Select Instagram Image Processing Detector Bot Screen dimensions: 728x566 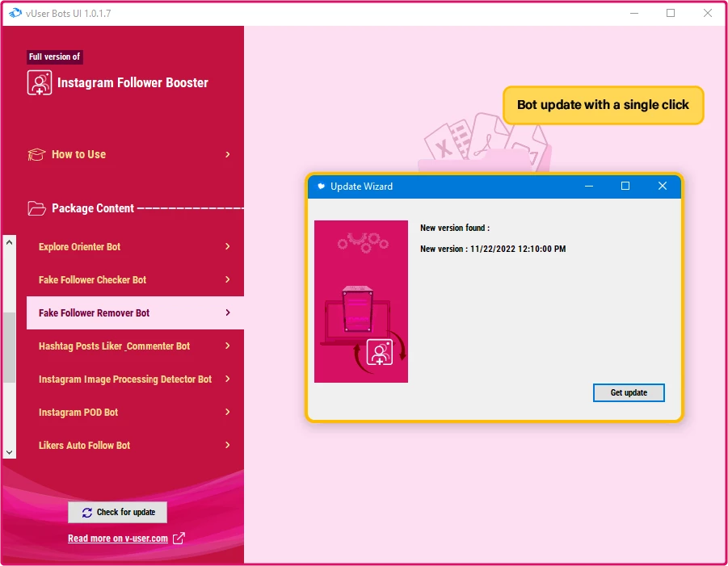pos(135,379)
